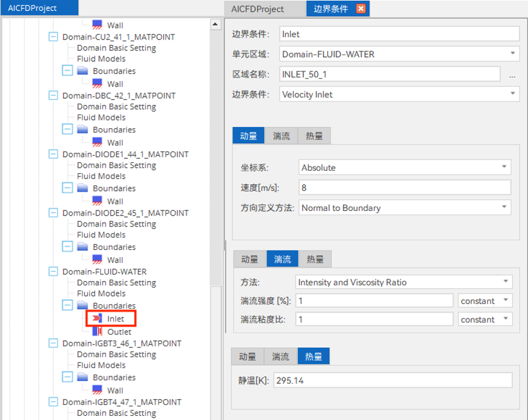Collapse Domain-CU2_41_1_MATPOINT node
The height and width of the screenshot is (420, 528).
point(53,37)
